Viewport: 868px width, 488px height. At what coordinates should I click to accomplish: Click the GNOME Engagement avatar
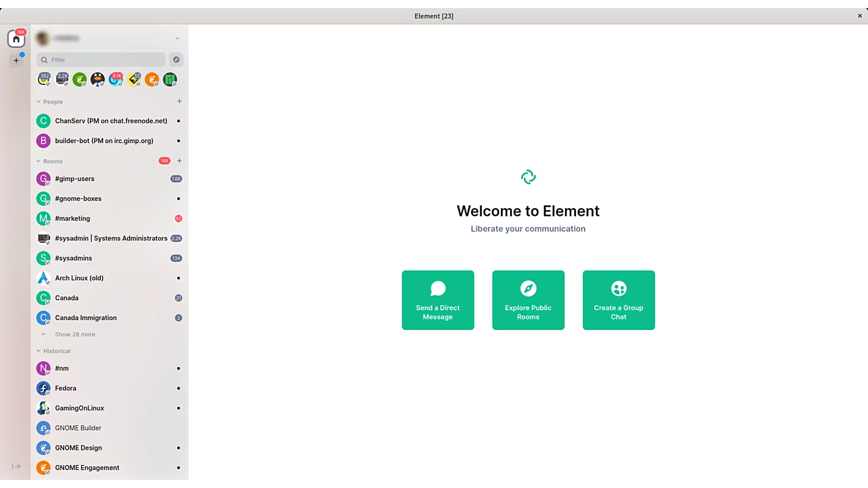[x=43, y=468]
